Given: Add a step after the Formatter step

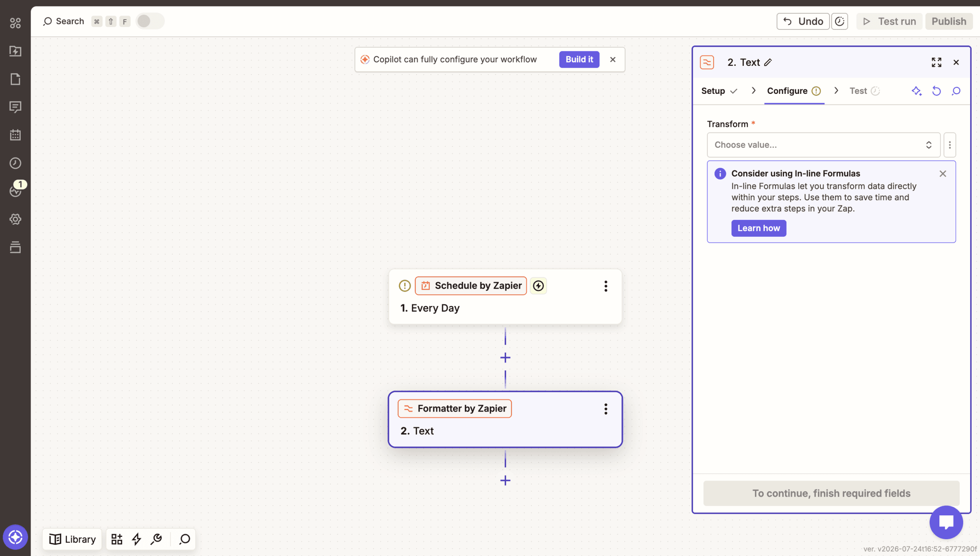Looking at the screenshot, I should coord(505,480).
